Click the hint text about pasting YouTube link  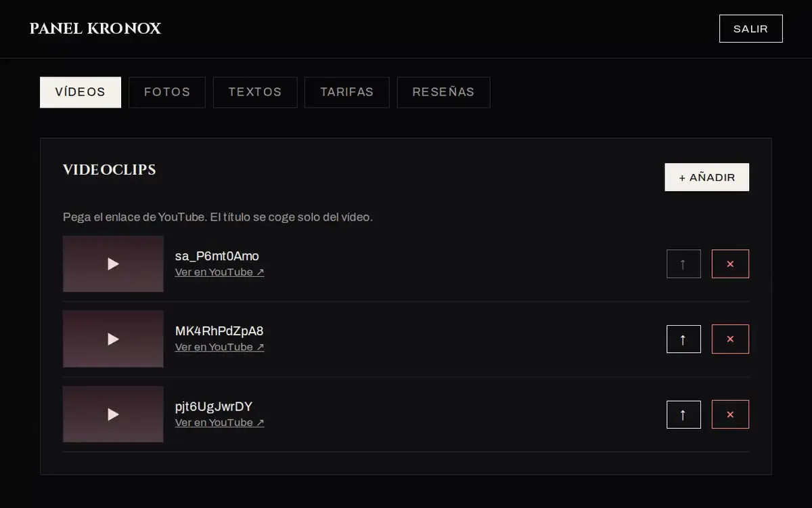pyautogui.click(x=218, y=217)
